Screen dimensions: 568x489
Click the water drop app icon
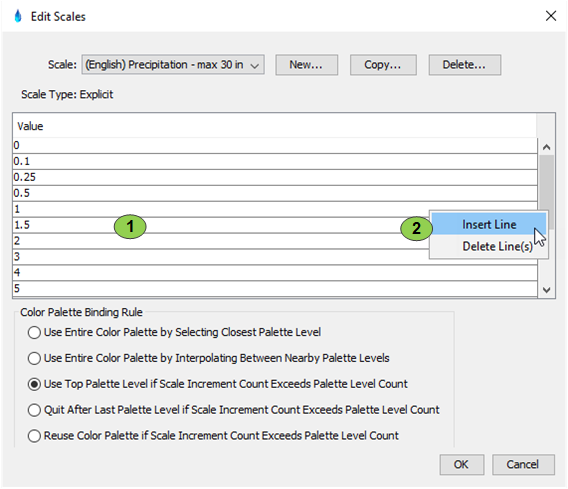[x=18, y=16]
